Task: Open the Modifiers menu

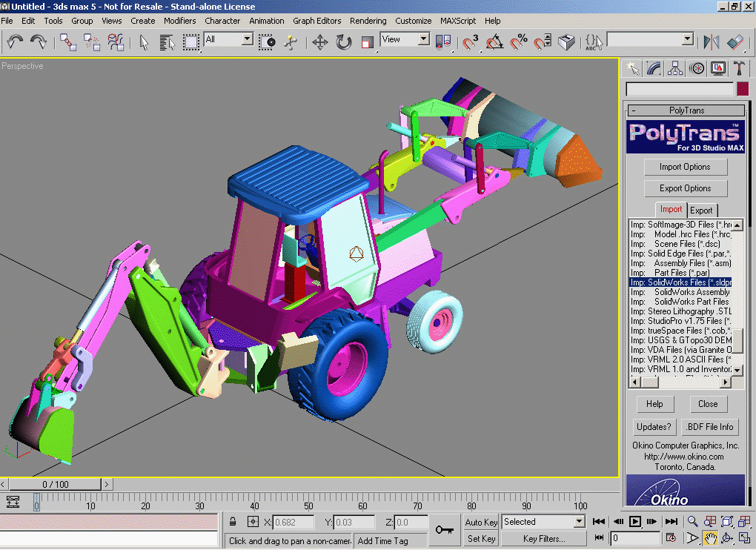Action: point(180,21)
